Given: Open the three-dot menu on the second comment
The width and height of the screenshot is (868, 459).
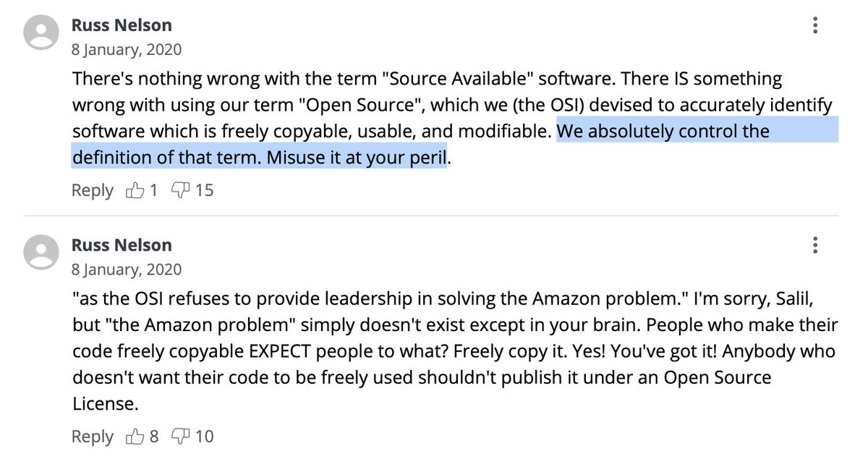Looking at the screenshot, I should click(815, 245).
